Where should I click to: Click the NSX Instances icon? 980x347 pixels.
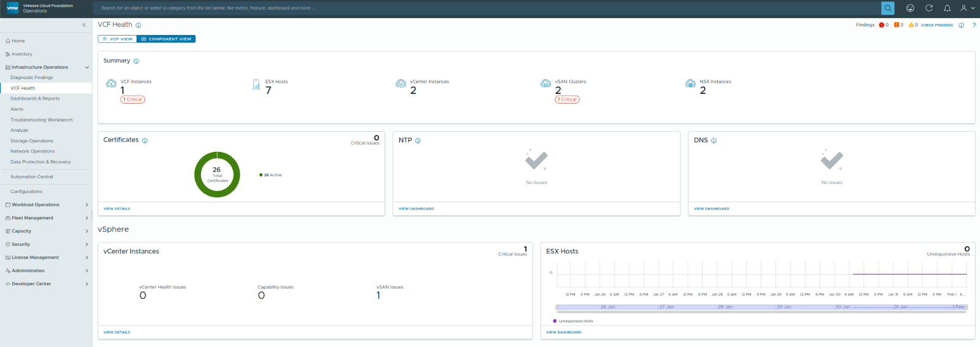[x=690, y=84]
